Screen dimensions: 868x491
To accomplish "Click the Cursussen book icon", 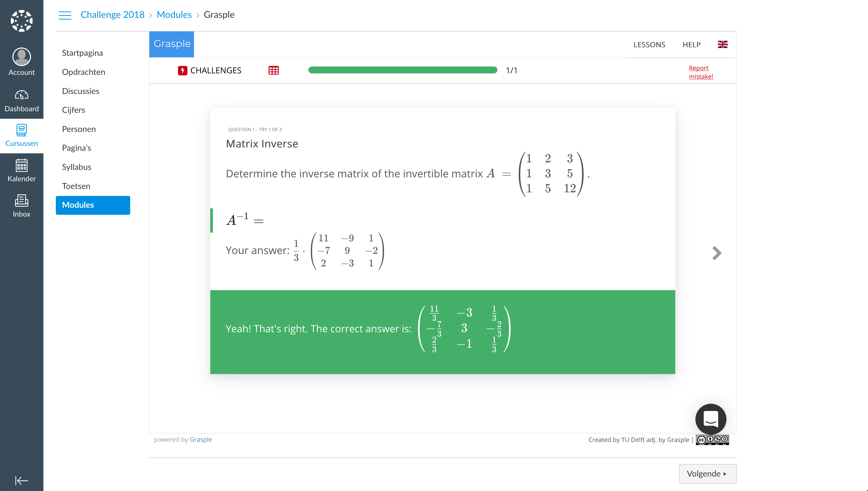I will [21, 131].
